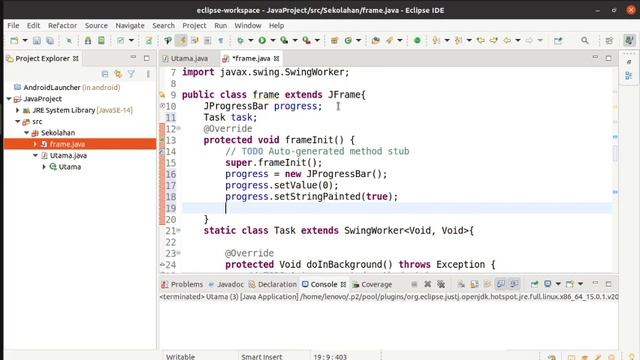
Task: Expand the frame.java tree node
Action: click(x=36, y=144)
